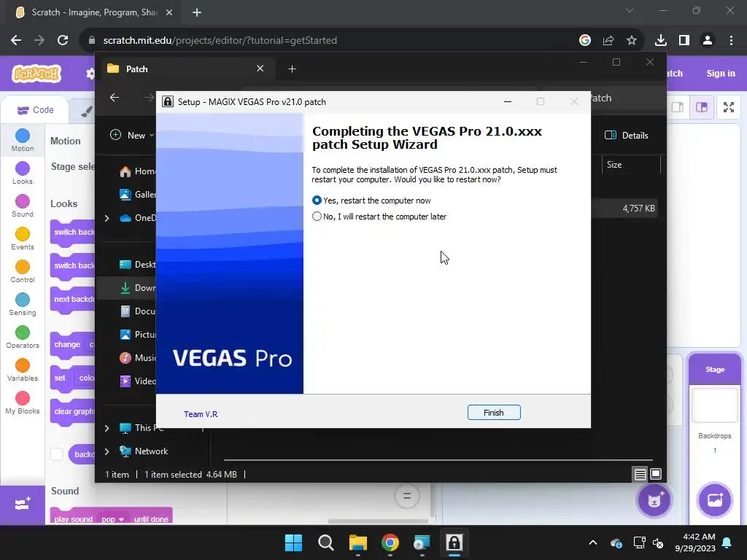Open the Costumes paintbrush tab in Scratch
Image resolution: width=747 pixels, height=560 pixels.
coord(86,111)
